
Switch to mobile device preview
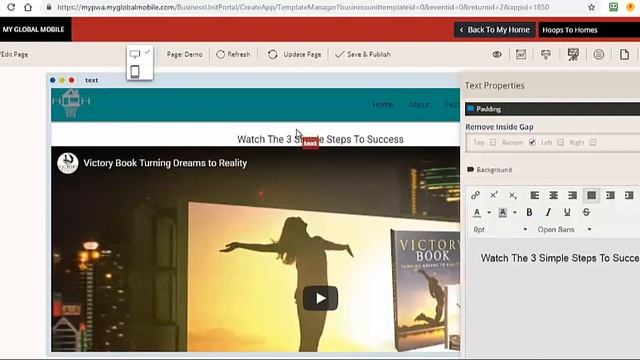135,71
